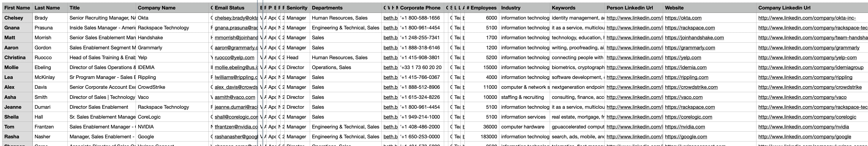Follow the nvidia.com website link
The image size is (868, 146).
(685, 127)
